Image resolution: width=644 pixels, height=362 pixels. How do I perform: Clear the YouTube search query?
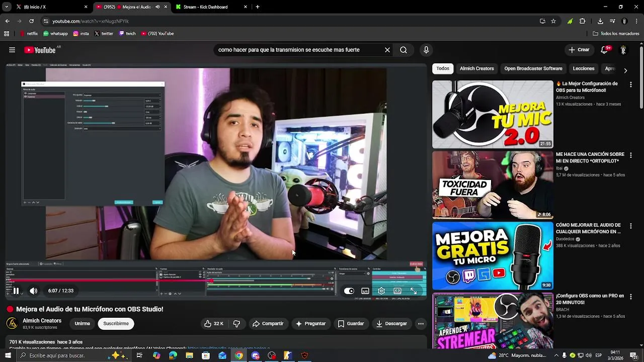387,50
